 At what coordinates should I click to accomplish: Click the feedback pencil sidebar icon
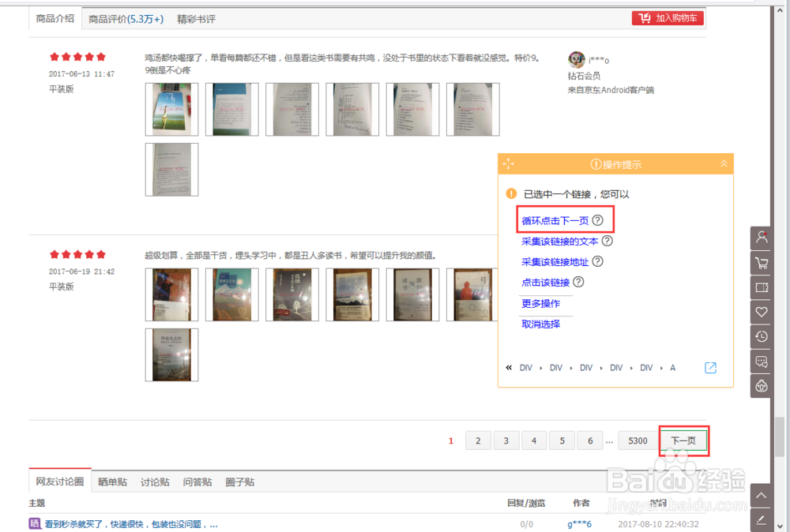pyautogui.click(x=761, y=520)
